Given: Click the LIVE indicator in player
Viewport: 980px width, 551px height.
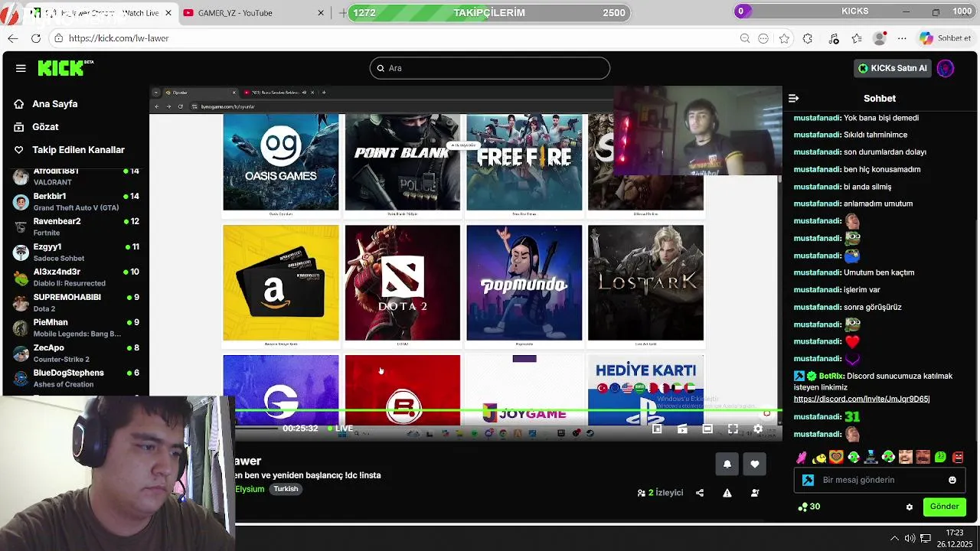Looking at the screenshot, I should [340, 429].
